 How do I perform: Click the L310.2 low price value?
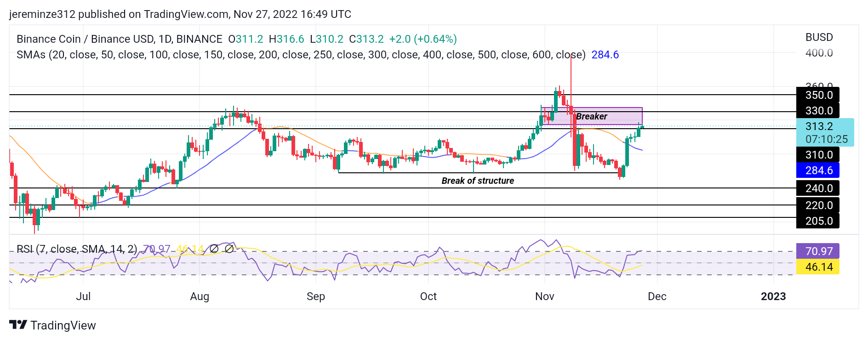[327, 39]
